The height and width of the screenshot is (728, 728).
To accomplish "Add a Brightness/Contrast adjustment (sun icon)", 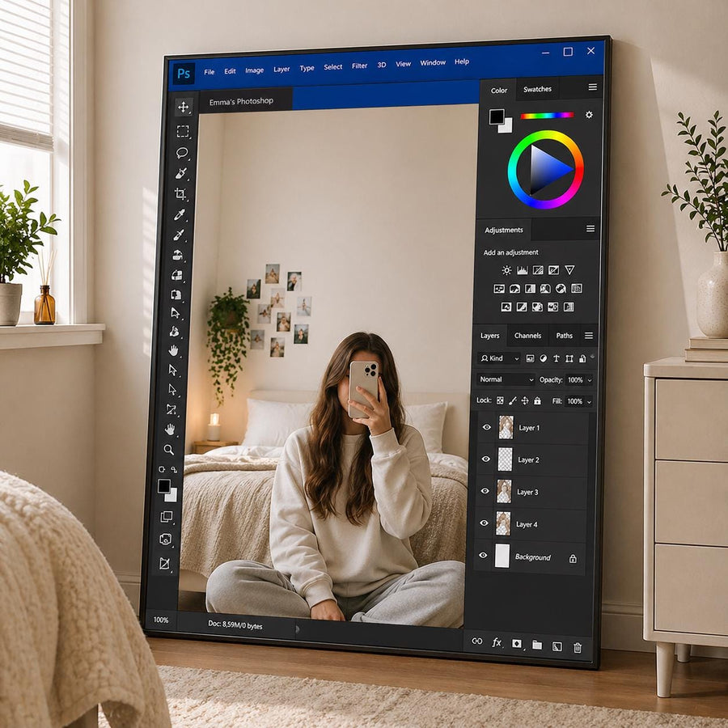I will point(506,270).
